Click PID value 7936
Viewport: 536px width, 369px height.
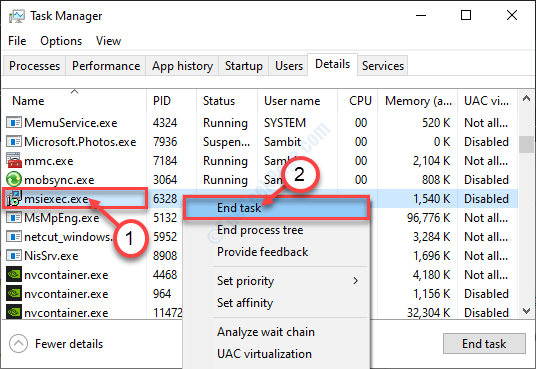click(165, 142)
